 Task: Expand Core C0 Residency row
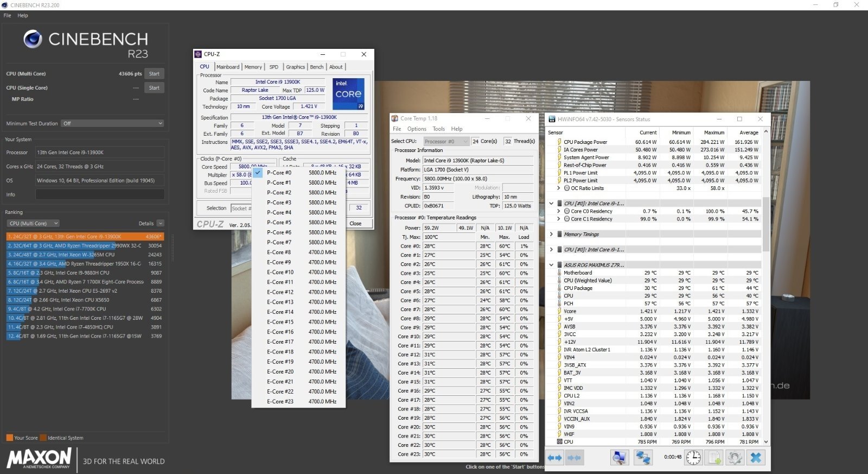tap(559, 211)
